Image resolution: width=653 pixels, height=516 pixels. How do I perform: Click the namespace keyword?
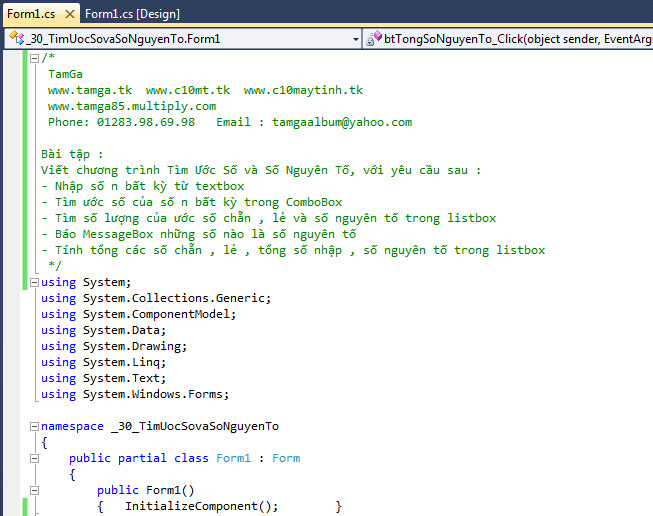tap(72, 426)
